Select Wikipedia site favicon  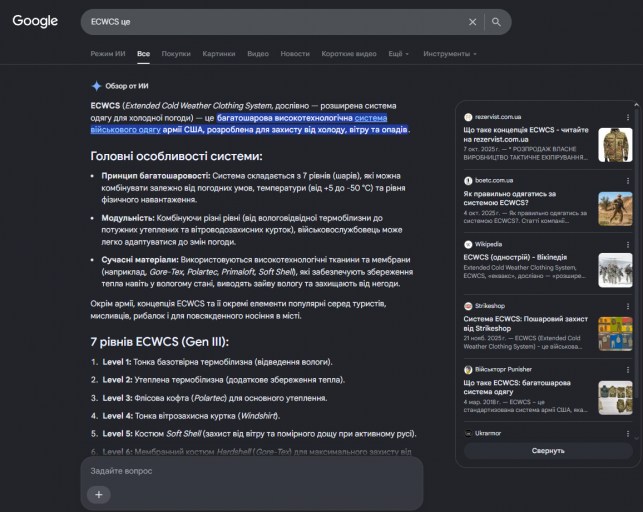tap(468, 245)
